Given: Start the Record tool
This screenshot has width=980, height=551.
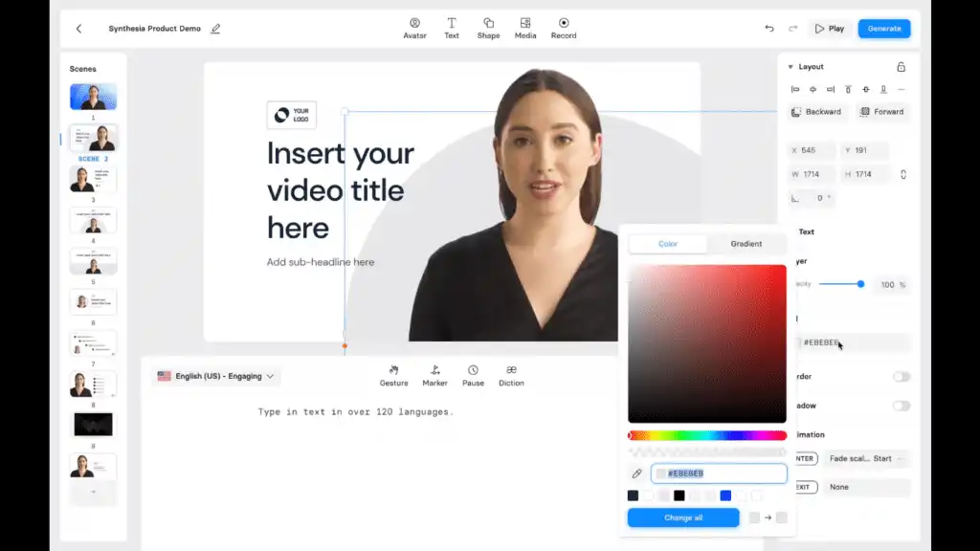Looking at the screenshot, I should [x=563, y=29].
